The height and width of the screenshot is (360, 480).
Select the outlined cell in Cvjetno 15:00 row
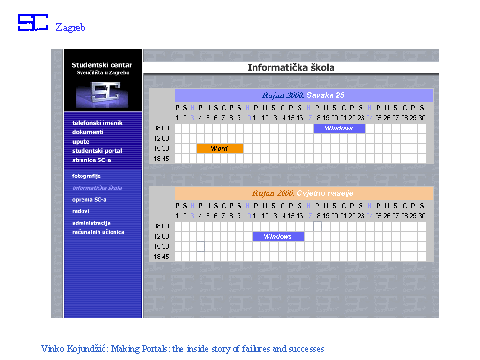coord(200,246)
